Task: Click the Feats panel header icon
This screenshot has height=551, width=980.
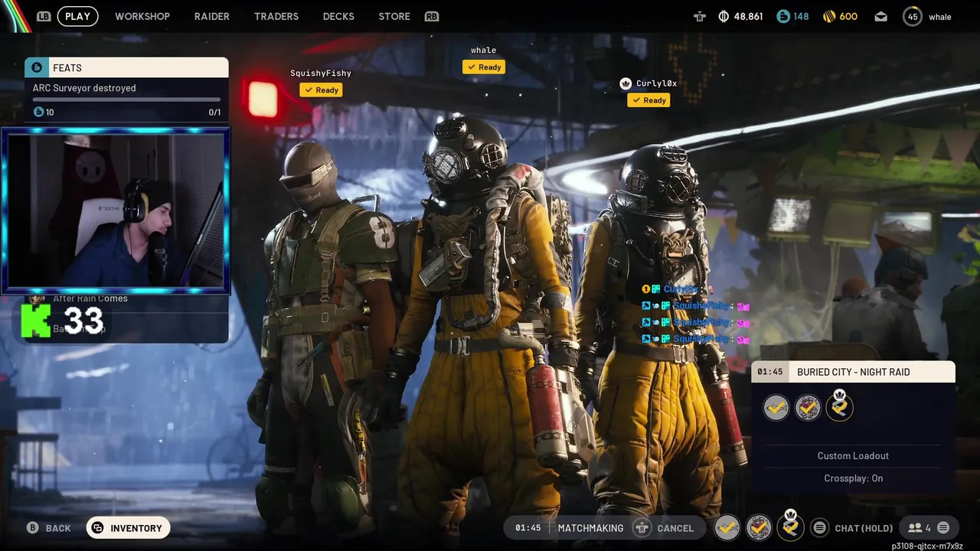Action: click(x=37, y=68)
